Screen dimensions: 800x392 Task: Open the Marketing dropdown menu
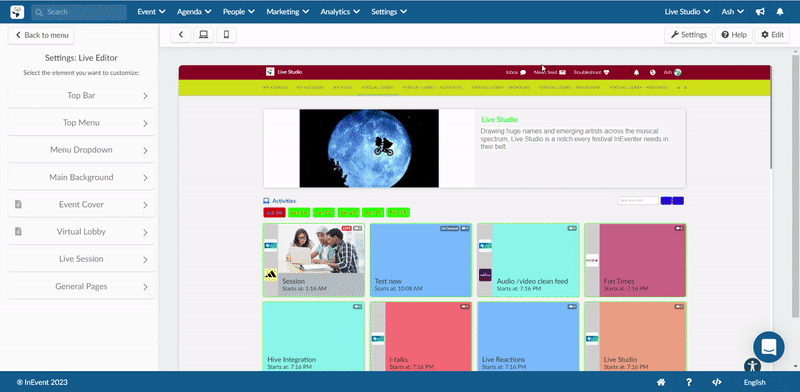coord(288,12)
